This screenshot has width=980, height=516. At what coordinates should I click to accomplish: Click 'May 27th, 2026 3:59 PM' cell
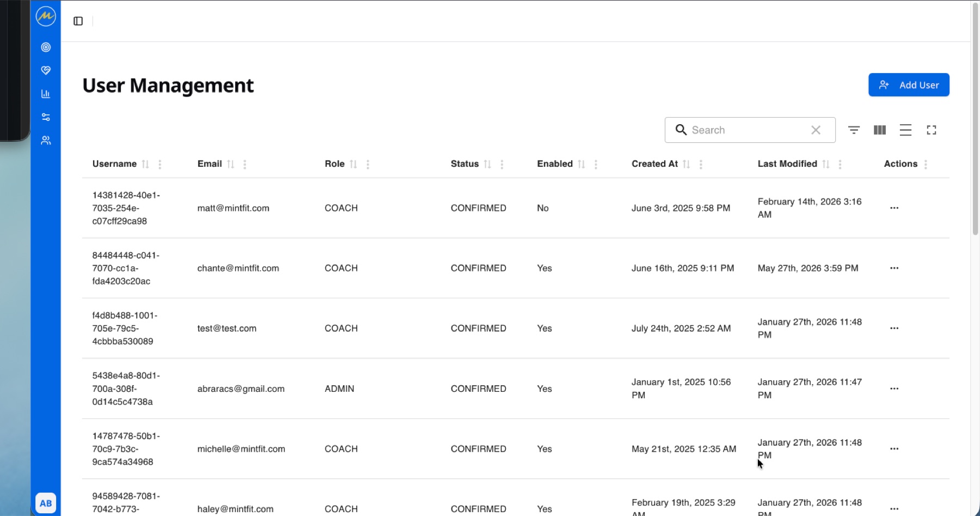[x=808, y=268]
